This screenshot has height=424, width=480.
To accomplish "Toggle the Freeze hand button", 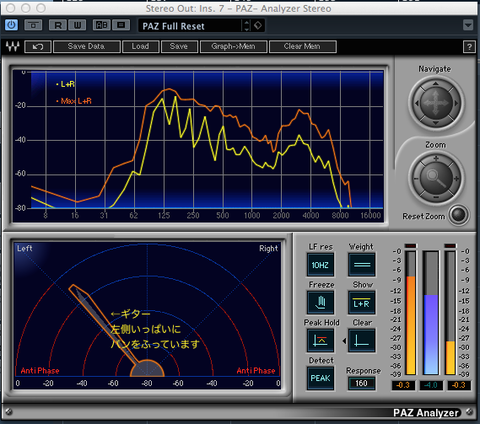I will (x=320, y=303).
